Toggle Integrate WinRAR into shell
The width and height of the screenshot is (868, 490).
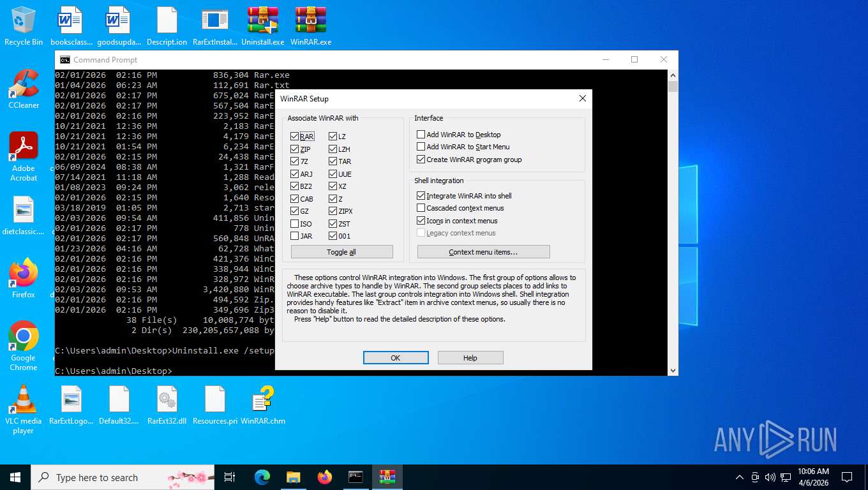(x=421, y=196)
